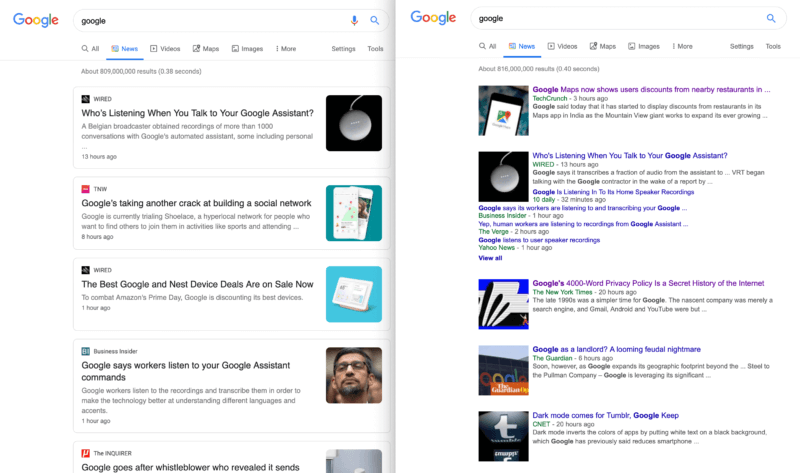Click the right search magnifier icon

point(771,18)
